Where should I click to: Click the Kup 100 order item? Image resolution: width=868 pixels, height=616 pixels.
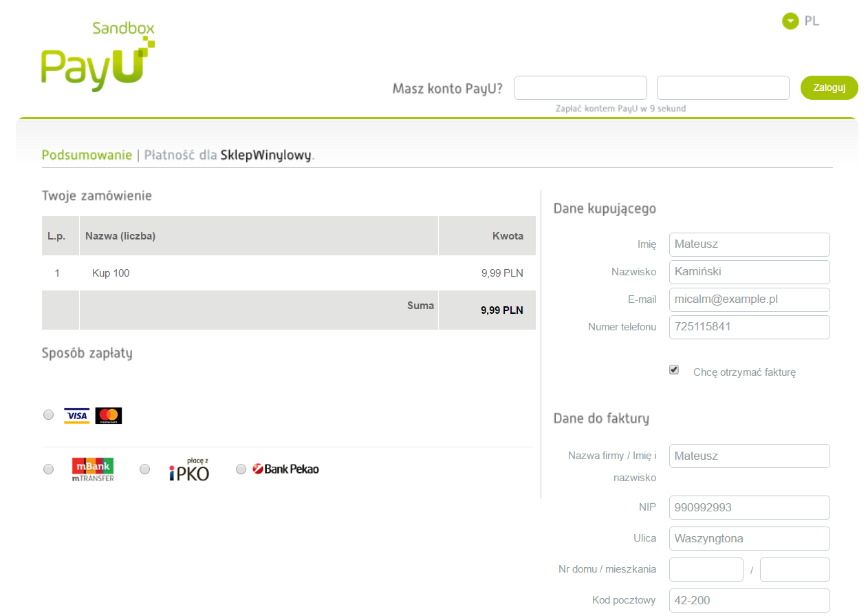(111, 273)
